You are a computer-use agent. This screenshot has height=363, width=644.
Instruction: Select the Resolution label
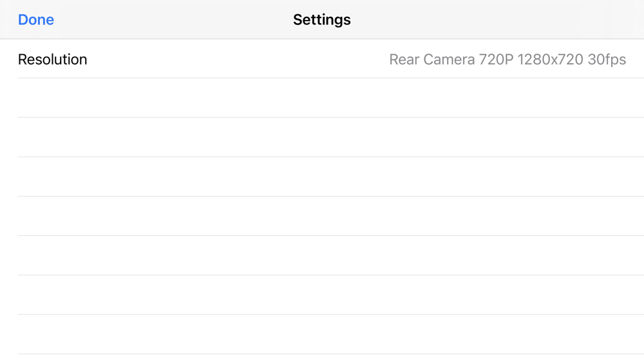tap(52, 59)
